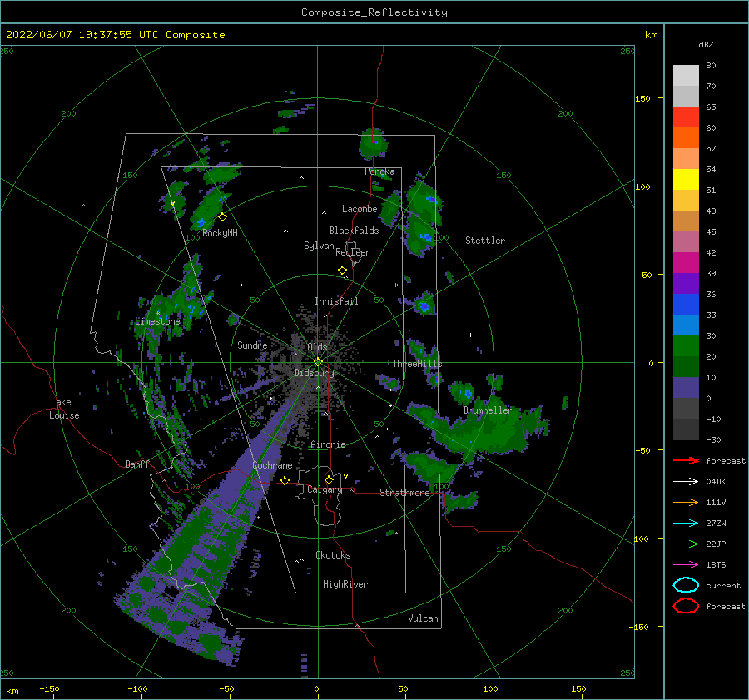Click the km unit label at bottom left
Viewport: 749px width, 700px height.
coord(12,691)
